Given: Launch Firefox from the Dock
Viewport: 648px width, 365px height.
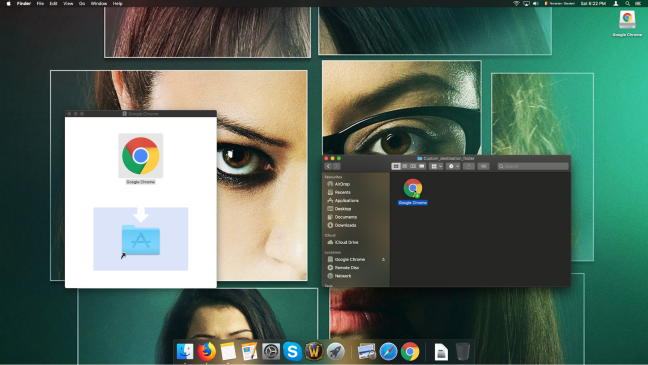Looking at the screenshot, I should coord(206,352).
